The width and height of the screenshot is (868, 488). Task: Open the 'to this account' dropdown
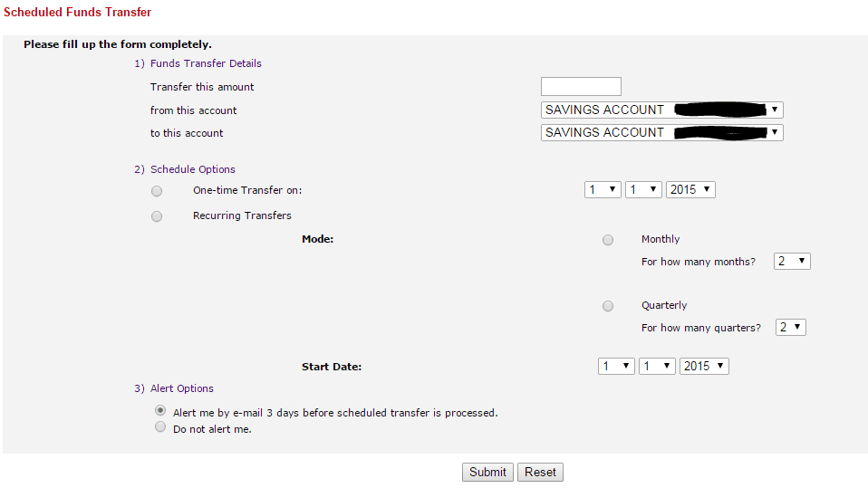661,133
